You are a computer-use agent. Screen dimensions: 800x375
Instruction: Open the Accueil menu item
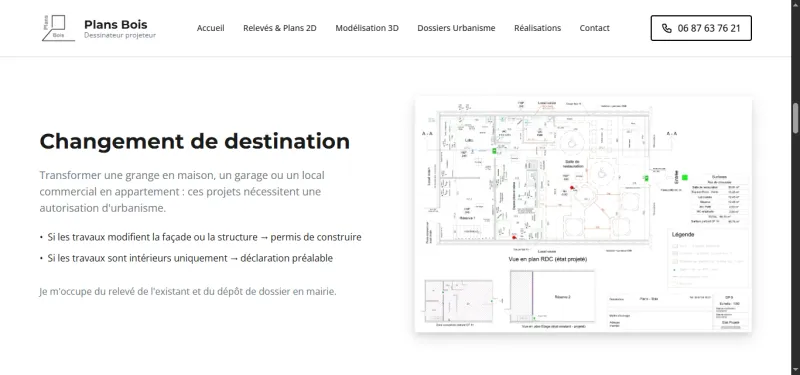tap(210, 28)
